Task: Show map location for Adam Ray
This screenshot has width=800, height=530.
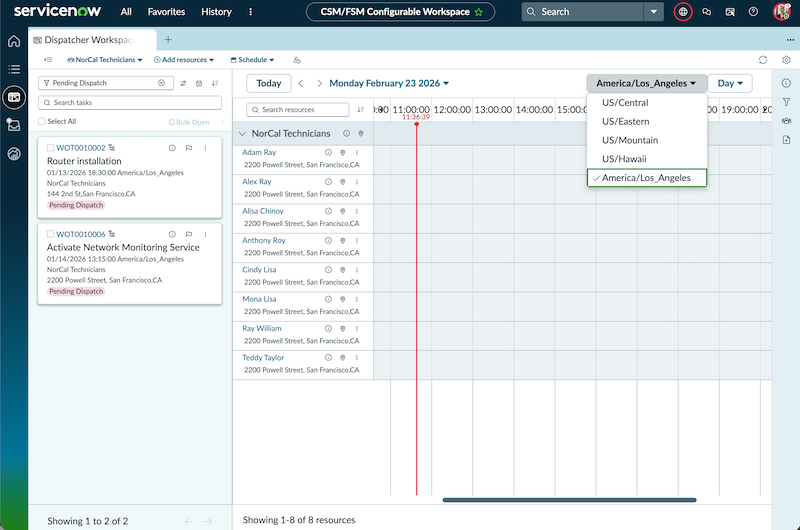Action: (x=343, y=153)
